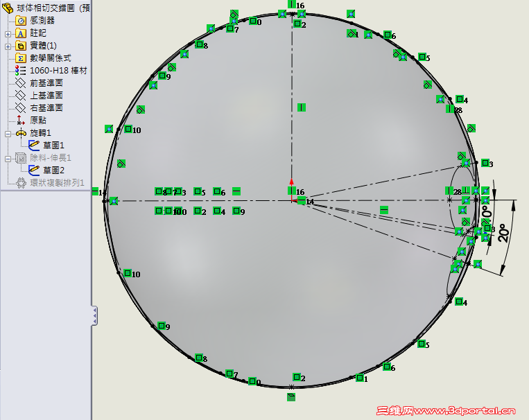The width and height of the screenshot is (529, 420).
Task: Select 1060-H18 棒材 material entry
Action: [58, 71]
